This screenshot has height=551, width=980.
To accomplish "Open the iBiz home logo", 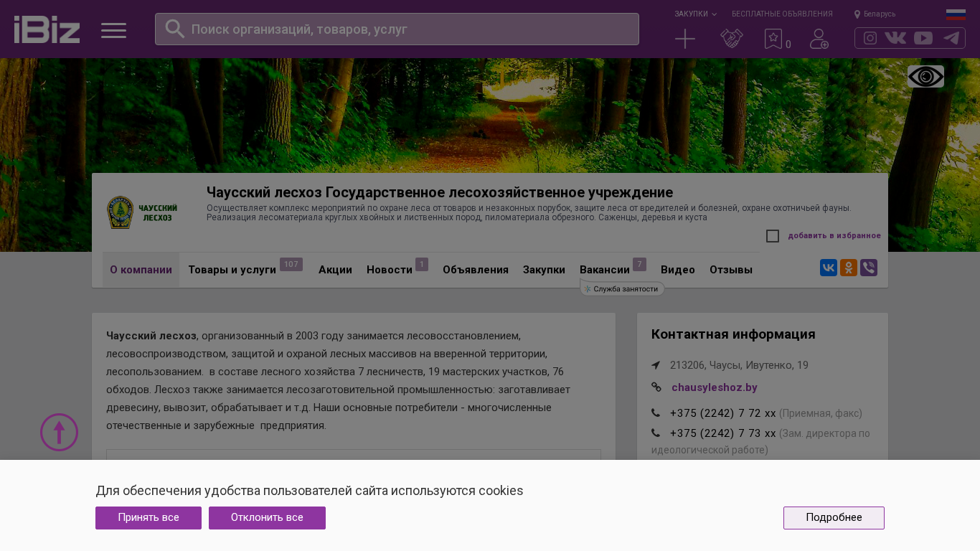I will pyautogui.click(x=47, y=29).
